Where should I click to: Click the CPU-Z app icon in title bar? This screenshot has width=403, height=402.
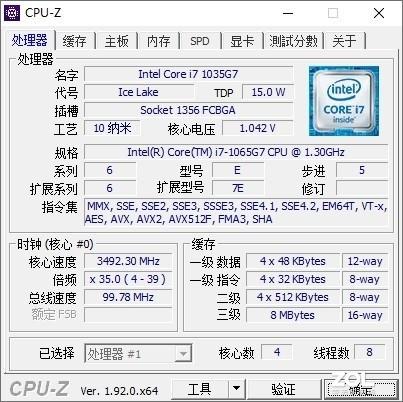click(12, 13)
